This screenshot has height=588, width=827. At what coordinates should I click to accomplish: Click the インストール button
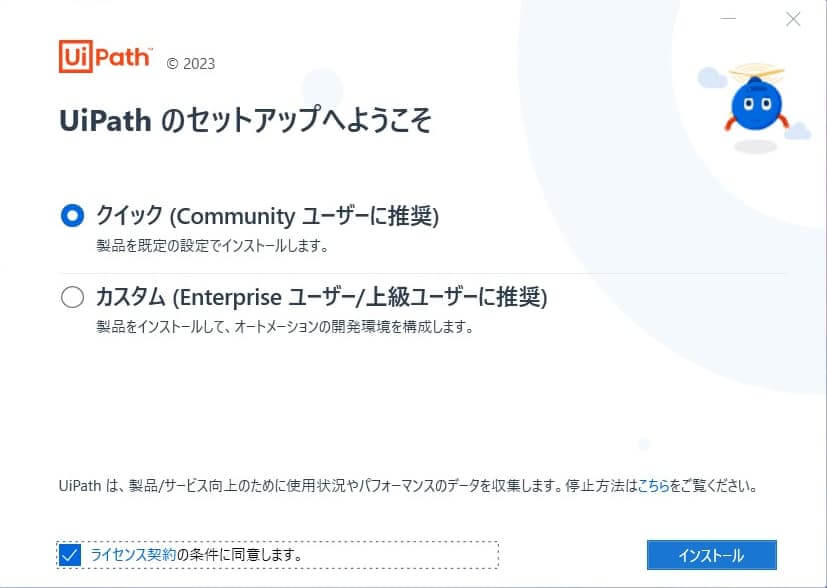pos(711,555)
